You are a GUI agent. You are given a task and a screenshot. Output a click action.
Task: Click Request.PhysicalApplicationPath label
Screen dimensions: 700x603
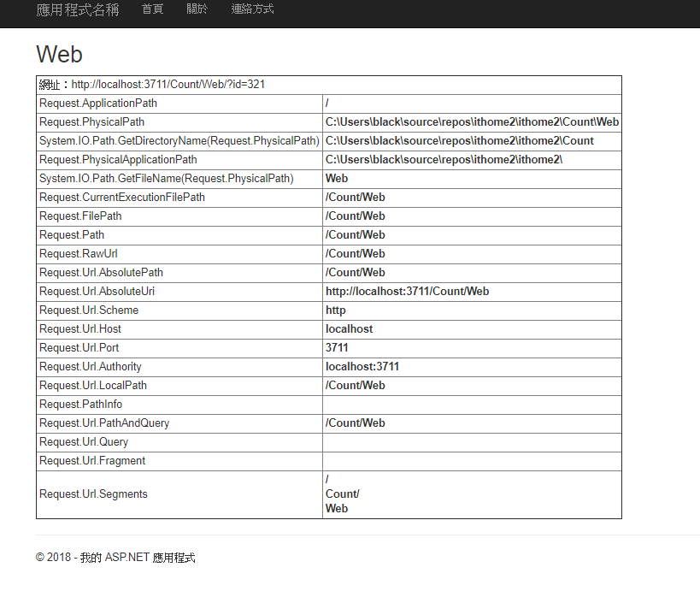118,159
